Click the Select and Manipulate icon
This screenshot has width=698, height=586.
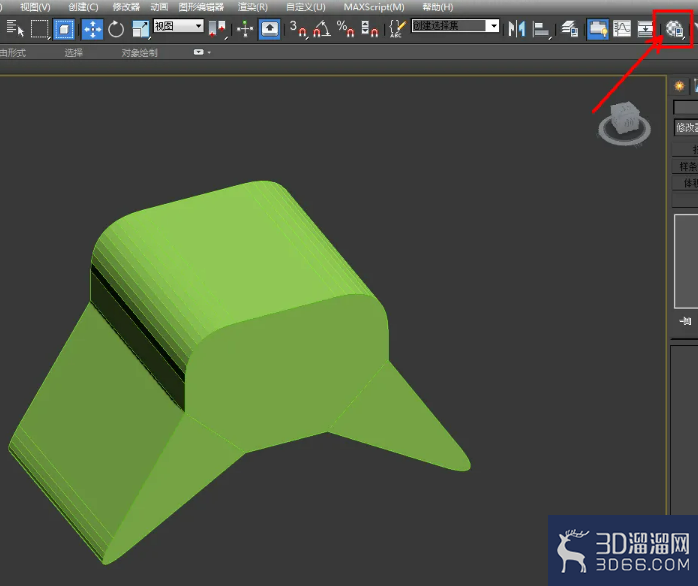point(245,29)
